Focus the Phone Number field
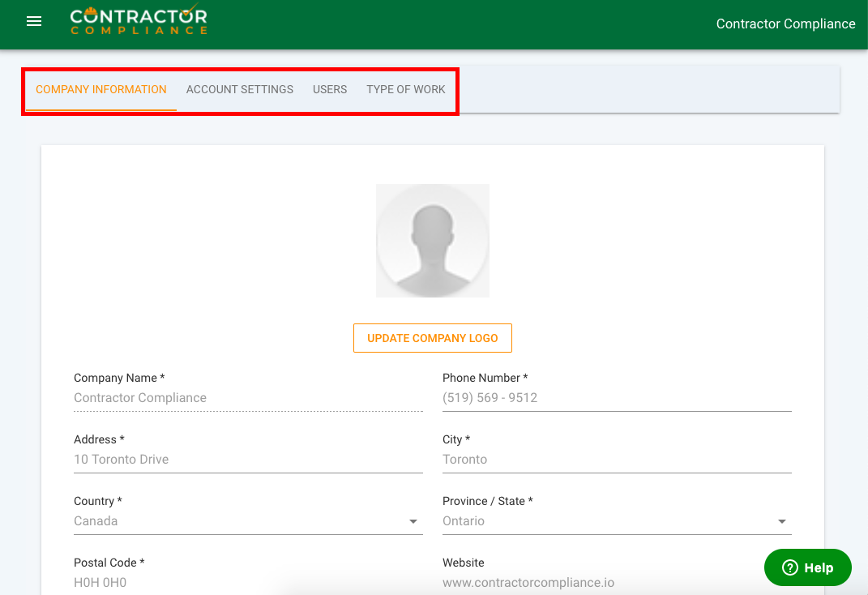 (x=616, y=398)
